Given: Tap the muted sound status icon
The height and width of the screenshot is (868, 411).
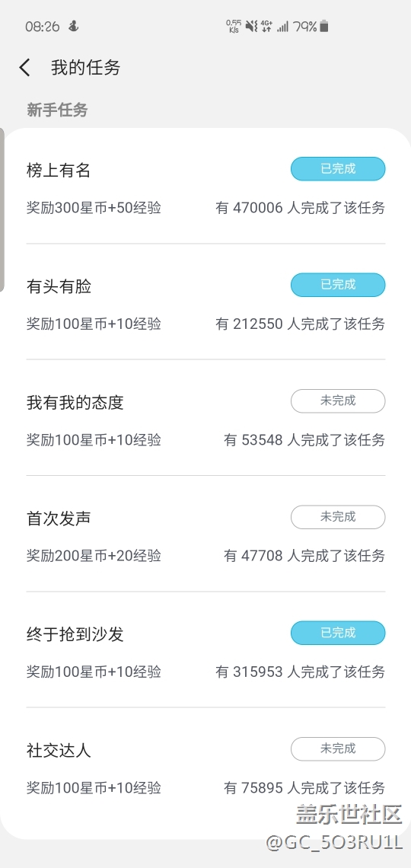Looking at the screenshot, I should pos(252,26).
